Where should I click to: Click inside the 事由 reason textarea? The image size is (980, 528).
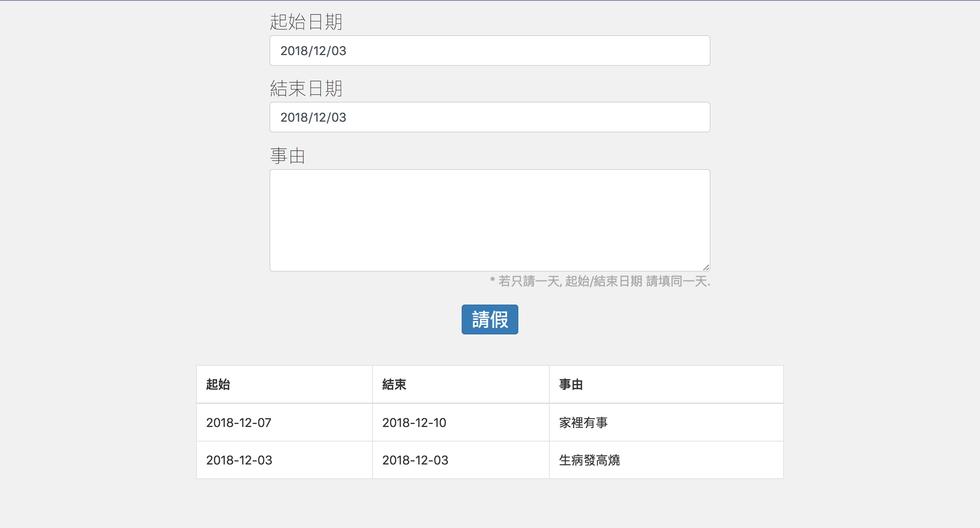click(489, 220)
